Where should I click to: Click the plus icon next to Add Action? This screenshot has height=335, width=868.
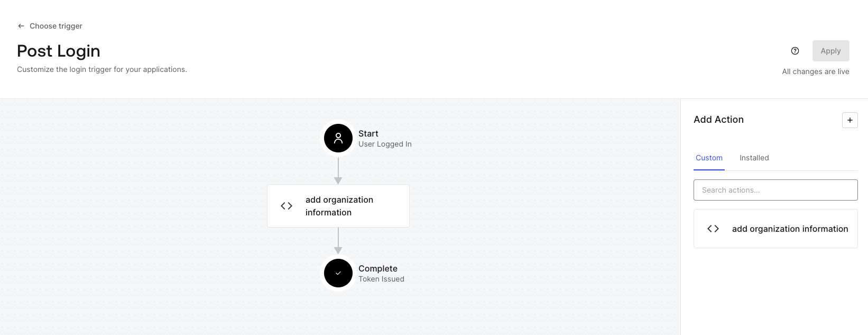coord(849,120)
